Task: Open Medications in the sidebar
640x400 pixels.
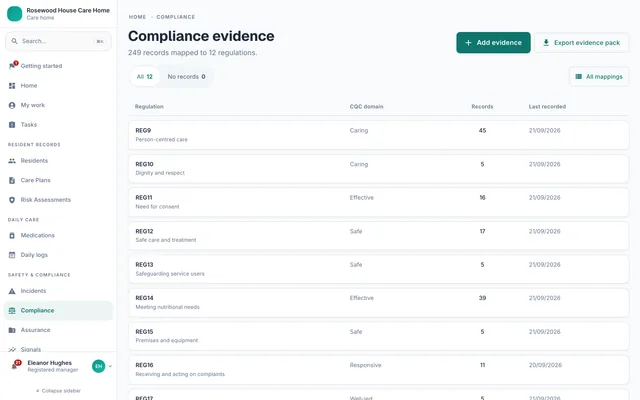Action: 58,236
